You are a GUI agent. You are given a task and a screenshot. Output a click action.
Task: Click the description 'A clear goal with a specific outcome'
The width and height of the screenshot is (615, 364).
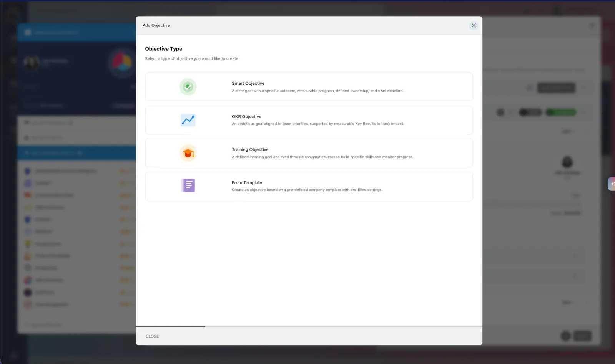(317, 91)
